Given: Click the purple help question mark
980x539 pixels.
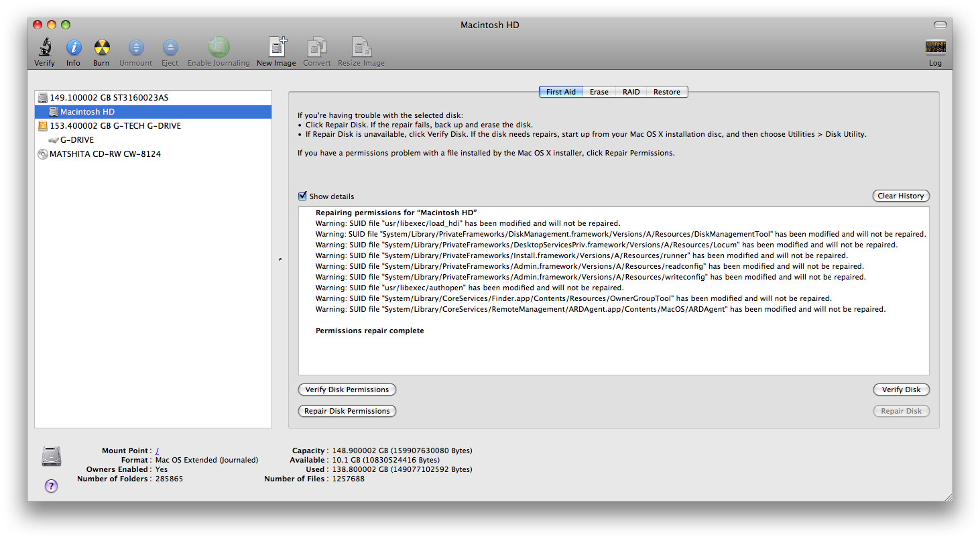Looking at the screenshot, I should tap(52, 486).
